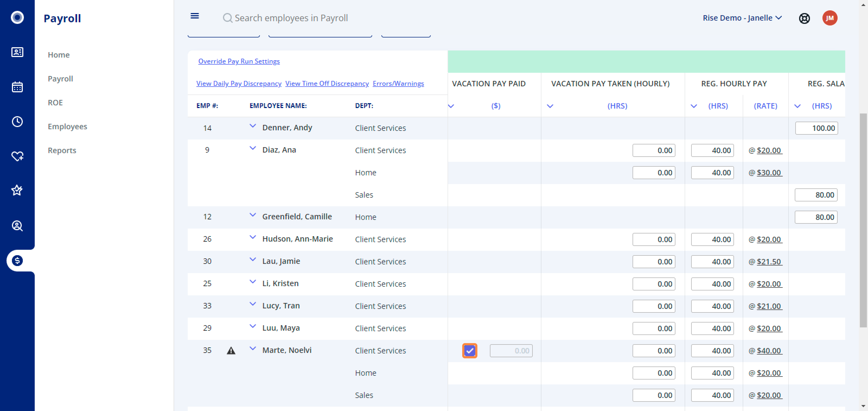This screenshot has width=868, height=411.
Task: Click warning triangle for Marte, Noelvi
Action: pos(231,351)
